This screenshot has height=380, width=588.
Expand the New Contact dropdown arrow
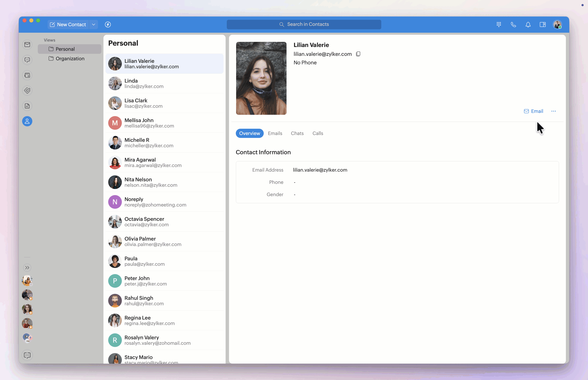pyautogui.click(x=93, y=24)
